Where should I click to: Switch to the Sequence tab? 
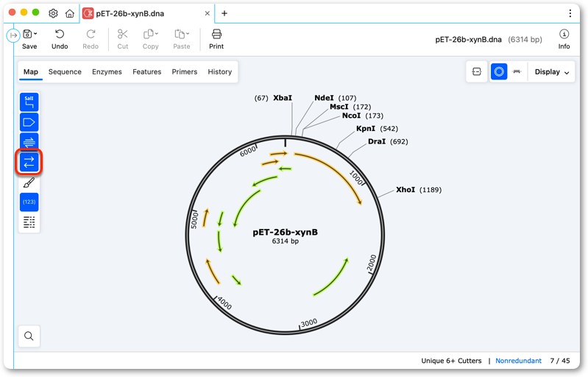point(65,71)
